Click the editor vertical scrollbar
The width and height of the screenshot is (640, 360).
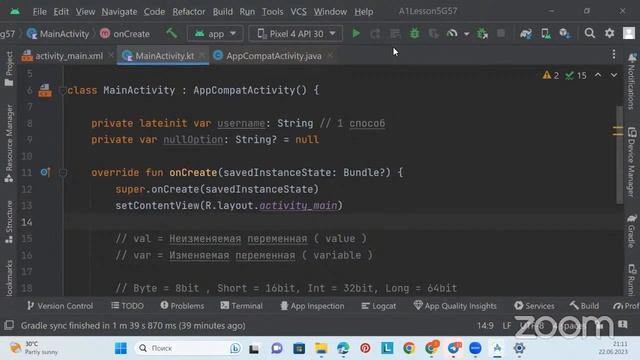[x=619, y=155]
